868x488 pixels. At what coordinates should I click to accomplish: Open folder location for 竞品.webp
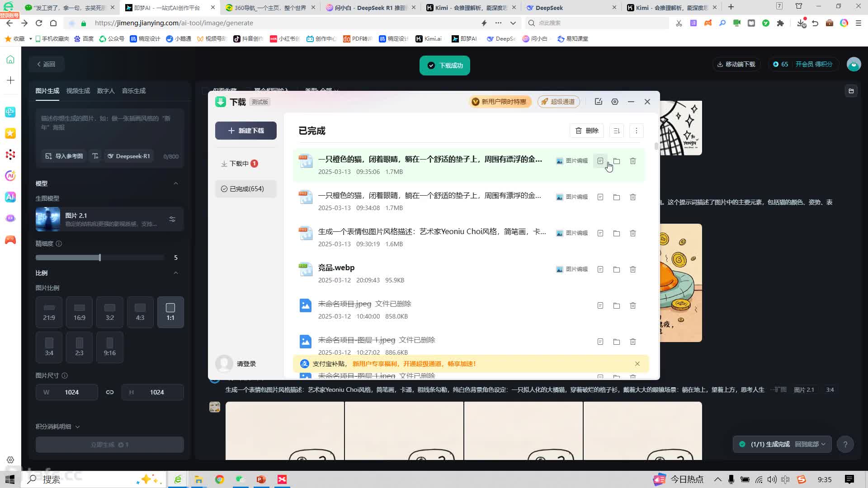click(x=617, y=269)
